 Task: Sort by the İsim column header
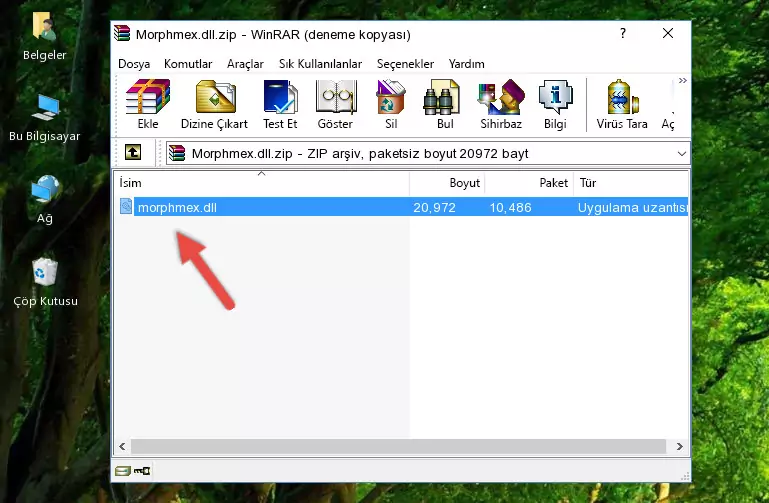click(x=262, y=183)
